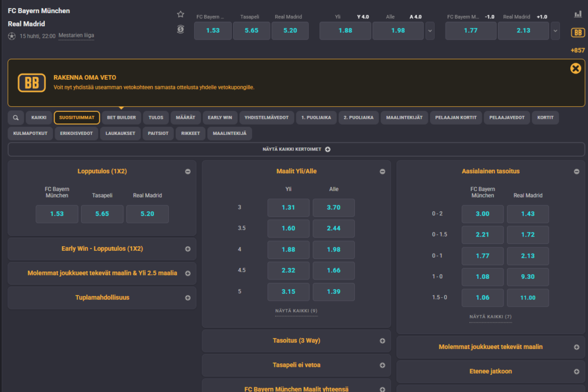Select the Suosituimmat tab
Viewport: 588px width, 392px height.
77,118
